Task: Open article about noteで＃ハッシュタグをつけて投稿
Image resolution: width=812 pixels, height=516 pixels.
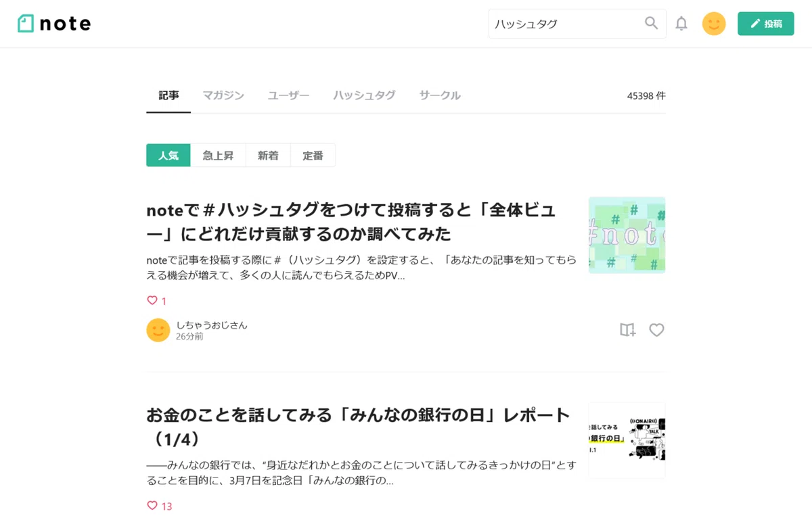Action: tap(351, 222)
